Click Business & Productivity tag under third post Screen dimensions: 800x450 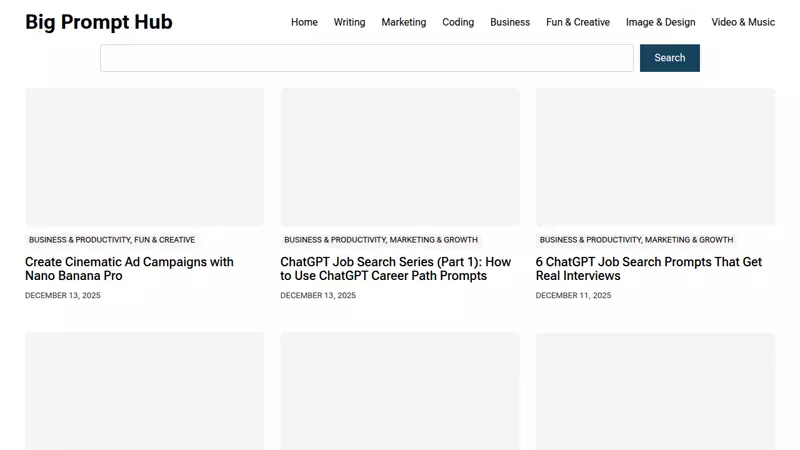click(x=590, y=240)
